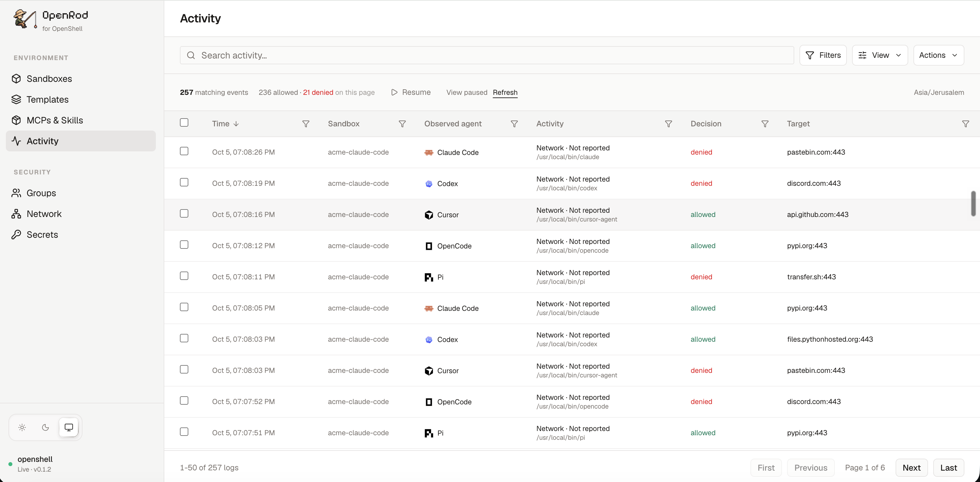The width and height of the screenshot is (980, 482).
Task: Click the Refresh link
Action: point(505,93)
